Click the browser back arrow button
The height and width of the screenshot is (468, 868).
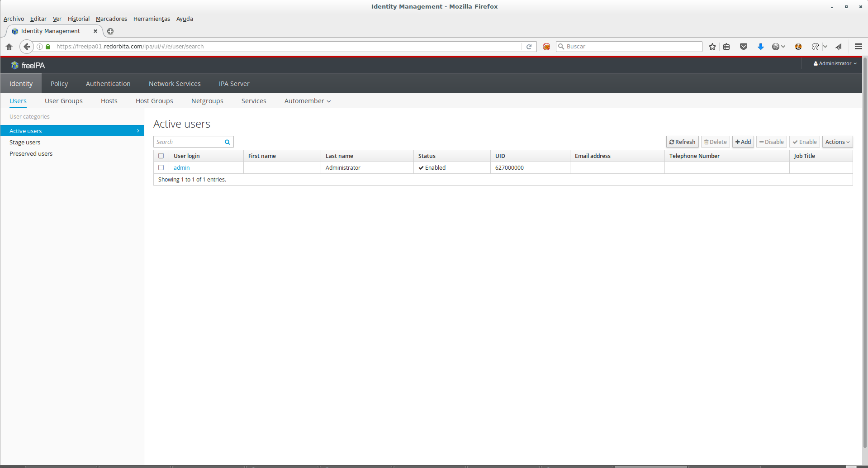[x=27, y=47]
